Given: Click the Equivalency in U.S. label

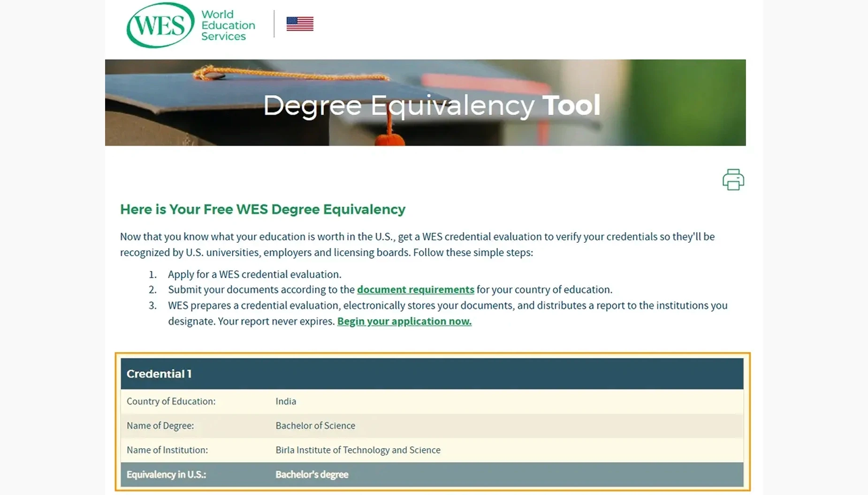Looking at the screenshot, I should pos(166,474).
